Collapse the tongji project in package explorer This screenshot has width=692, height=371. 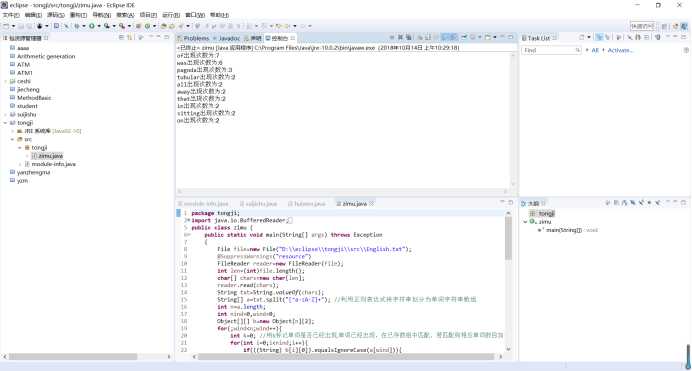pos(5,123)
